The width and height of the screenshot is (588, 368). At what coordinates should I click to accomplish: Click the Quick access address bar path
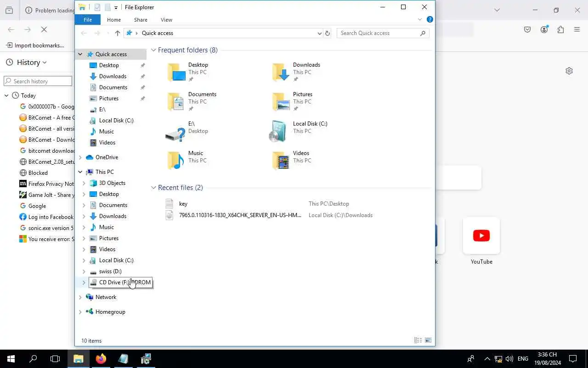coord(158,33)
